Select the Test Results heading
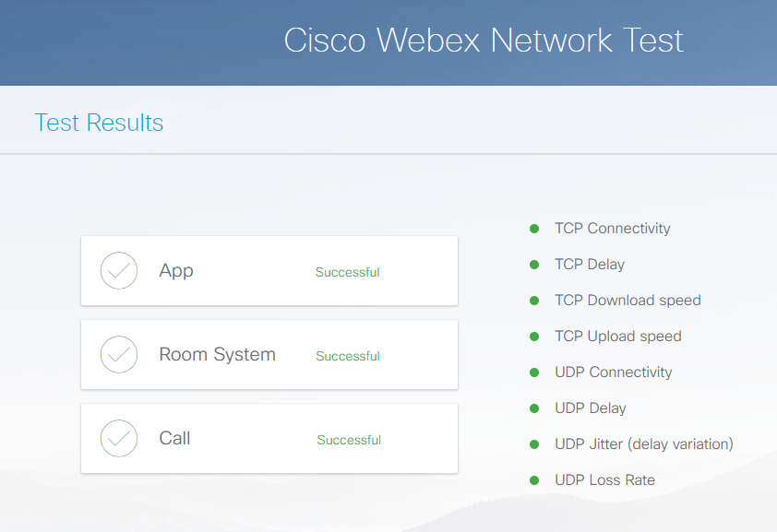This screenshot has width=777, height=532. coord(98,121)
